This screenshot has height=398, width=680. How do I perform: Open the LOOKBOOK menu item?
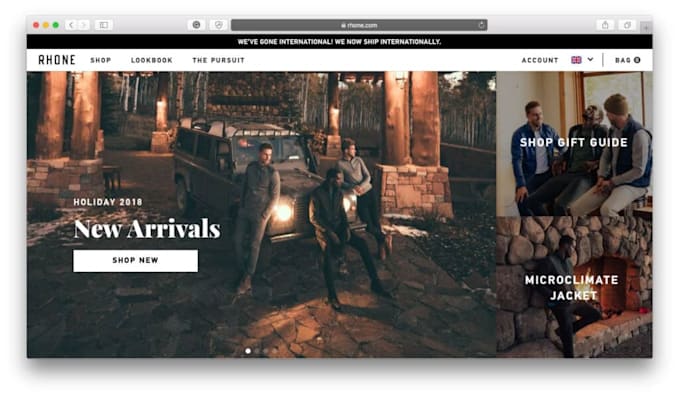coord(152,60)
